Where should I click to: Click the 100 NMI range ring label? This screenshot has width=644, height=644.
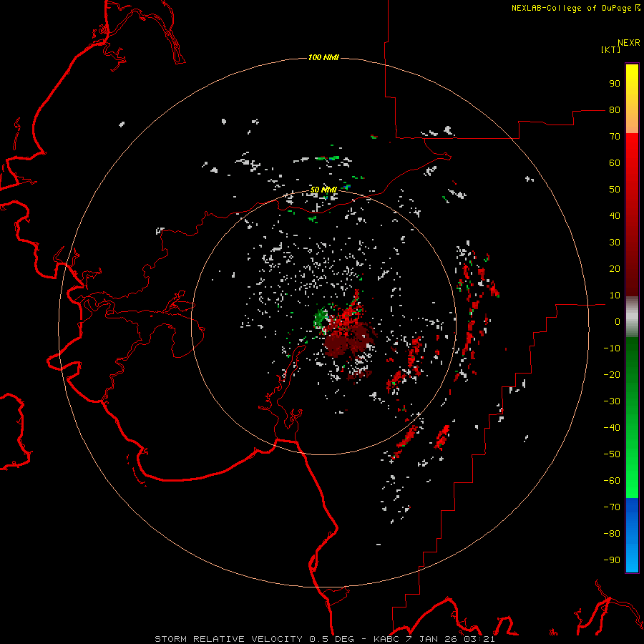click(323, 57)
